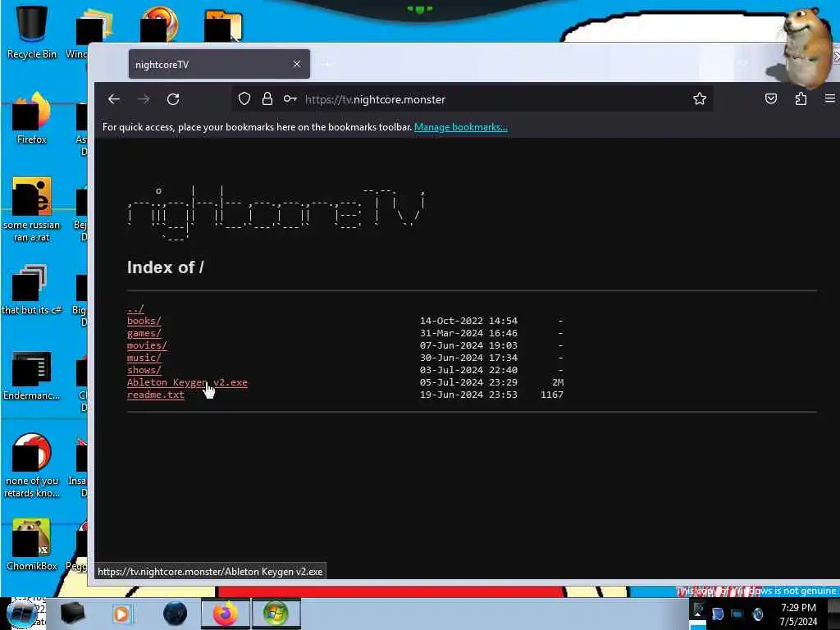Viewport: 840px width, 630px height.
Task: Select the Endermanc... desktop icon
Action: click(32, 375)
